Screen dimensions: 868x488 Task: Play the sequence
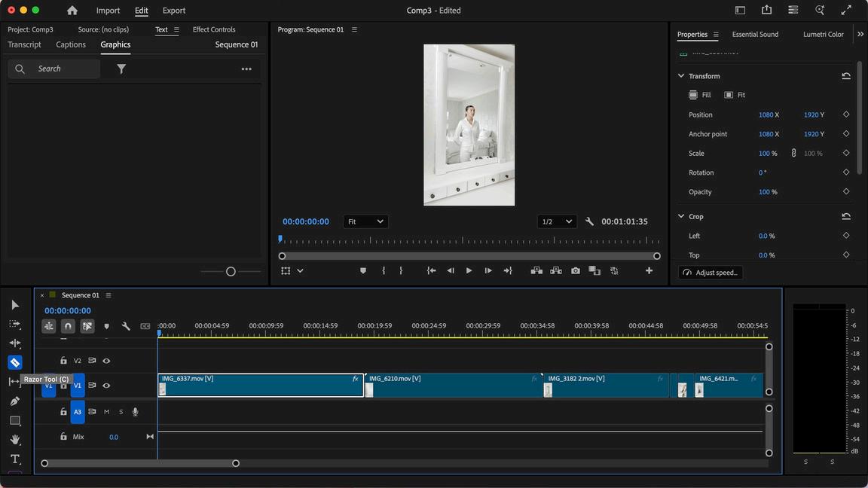pyautogui.click(x=469, y=270)
